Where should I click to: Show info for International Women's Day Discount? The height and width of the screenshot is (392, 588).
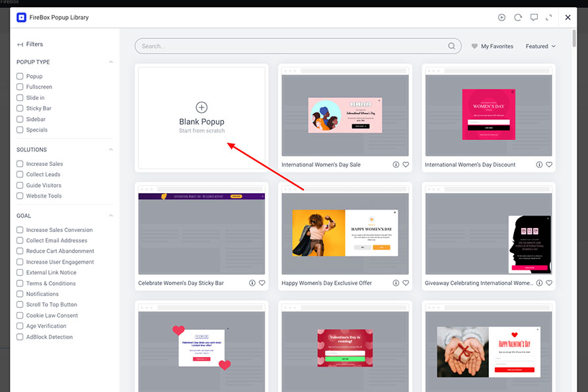click(x=539, y=165)
